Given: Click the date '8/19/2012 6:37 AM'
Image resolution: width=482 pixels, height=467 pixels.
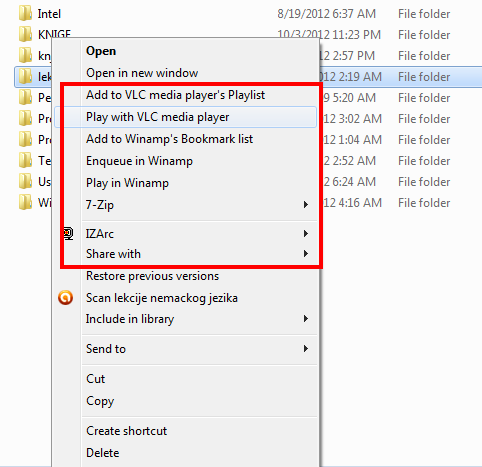Looking at the screenshot, I should [x=327, y=14].
